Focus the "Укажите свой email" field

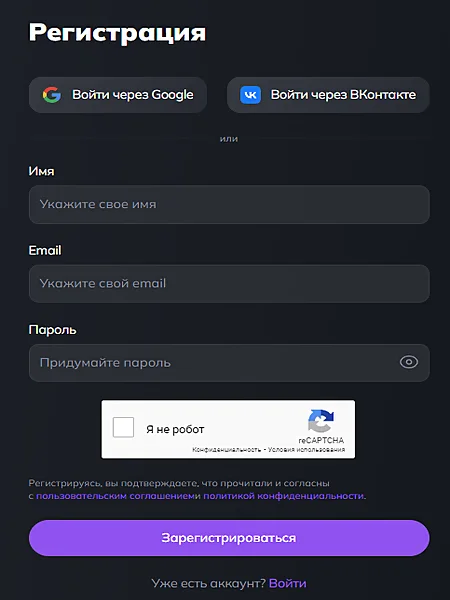[x=229, y=284]
